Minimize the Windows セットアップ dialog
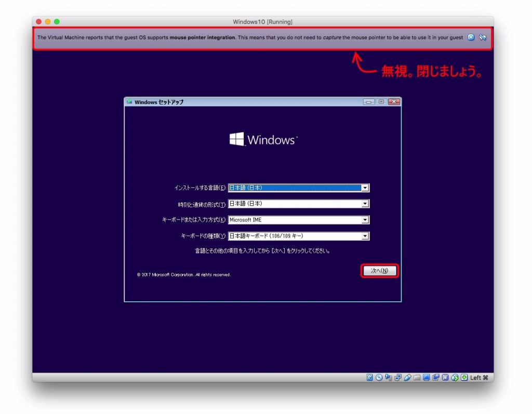532x414 pixels. click(369, 102)
